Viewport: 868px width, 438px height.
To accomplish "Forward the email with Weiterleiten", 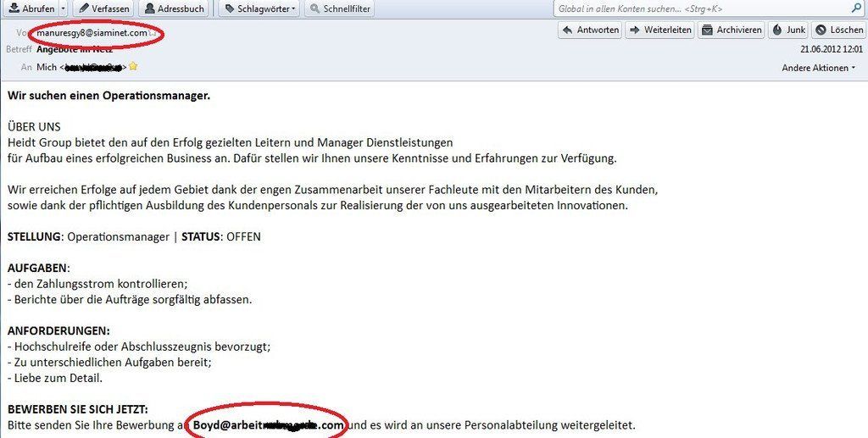I will point(659,30).
